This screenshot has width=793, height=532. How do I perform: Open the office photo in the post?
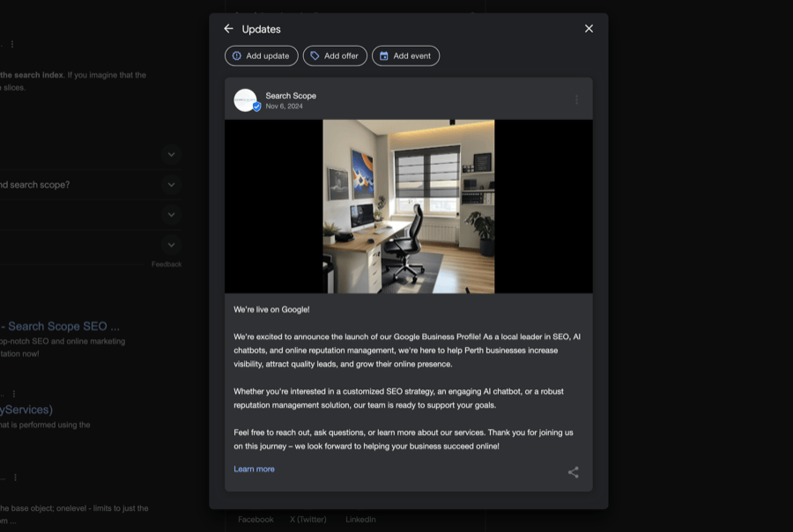(x=409, y=206)
